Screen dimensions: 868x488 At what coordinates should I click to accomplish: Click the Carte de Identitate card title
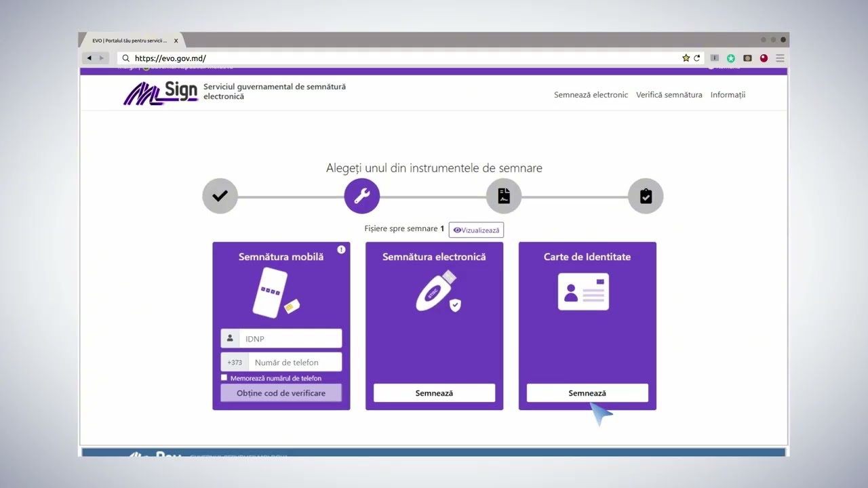tap(587, 257)
